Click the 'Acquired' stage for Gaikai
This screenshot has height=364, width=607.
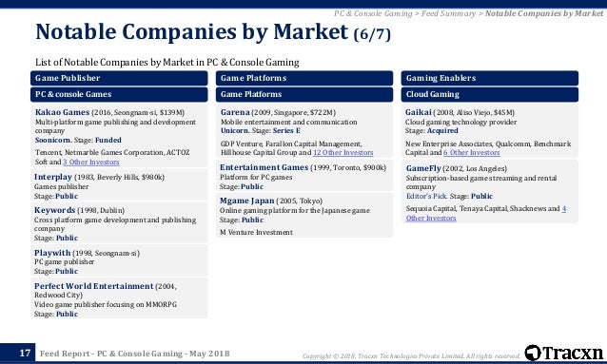442,131
